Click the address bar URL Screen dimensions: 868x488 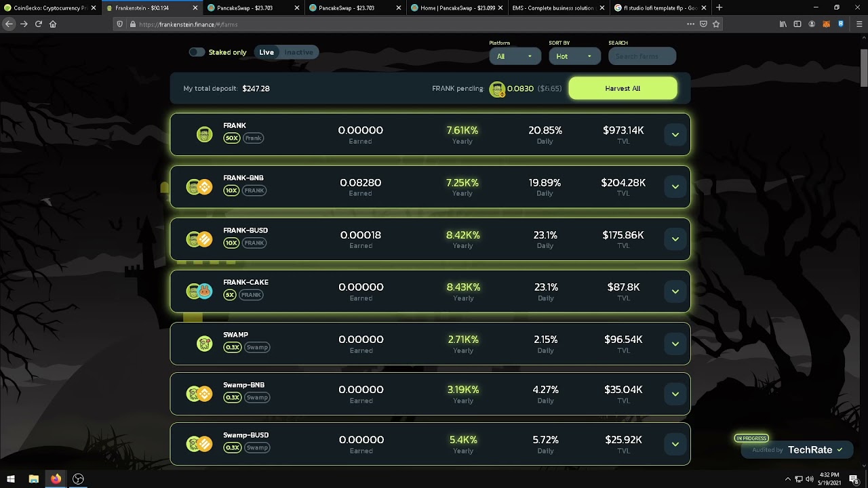[189, 24]
